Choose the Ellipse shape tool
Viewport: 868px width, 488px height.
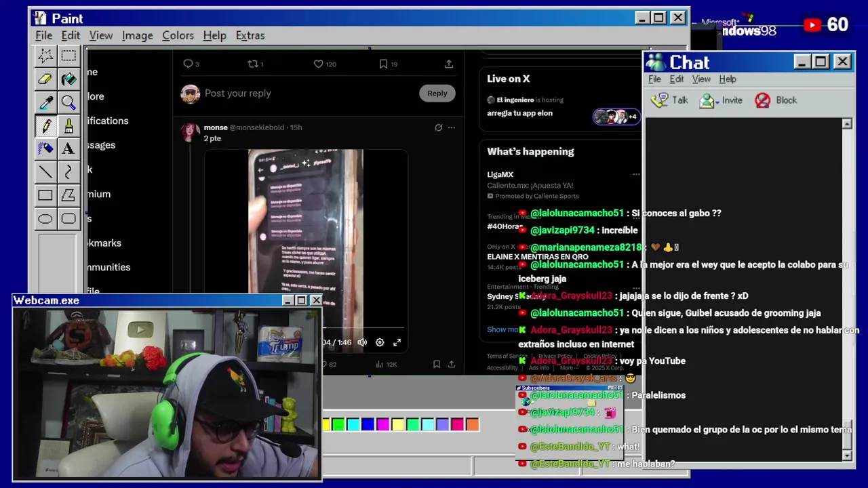[45, 218]
